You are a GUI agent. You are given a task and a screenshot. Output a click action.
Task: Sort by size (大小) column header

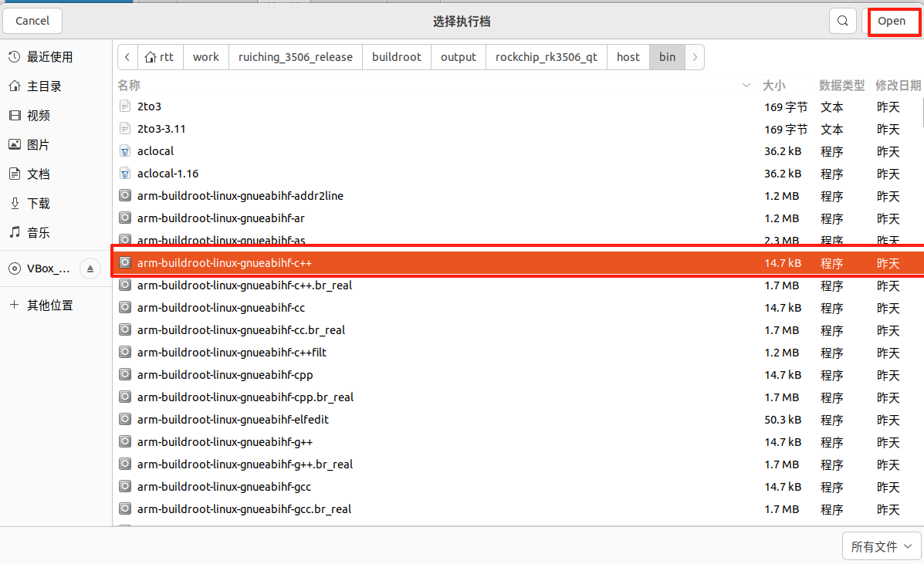(773, 85)
